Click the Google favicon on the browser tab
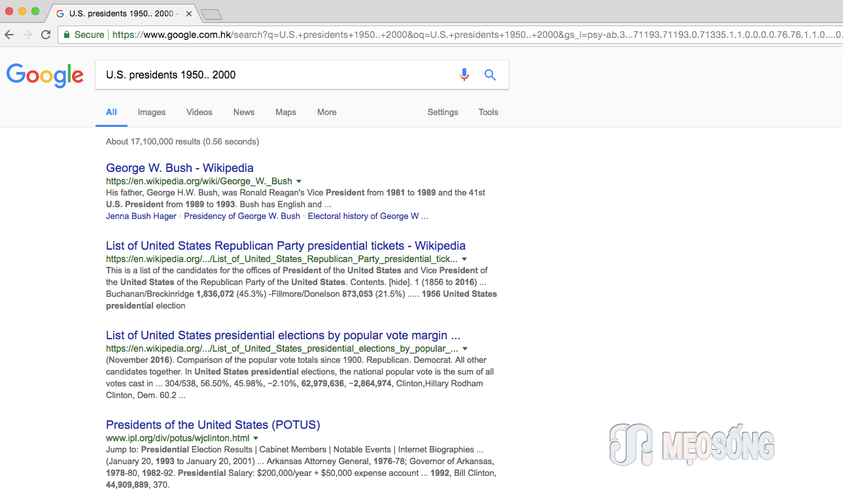Image resolution: width=843 pixels, height=504 pixels. tap(60, 14)
